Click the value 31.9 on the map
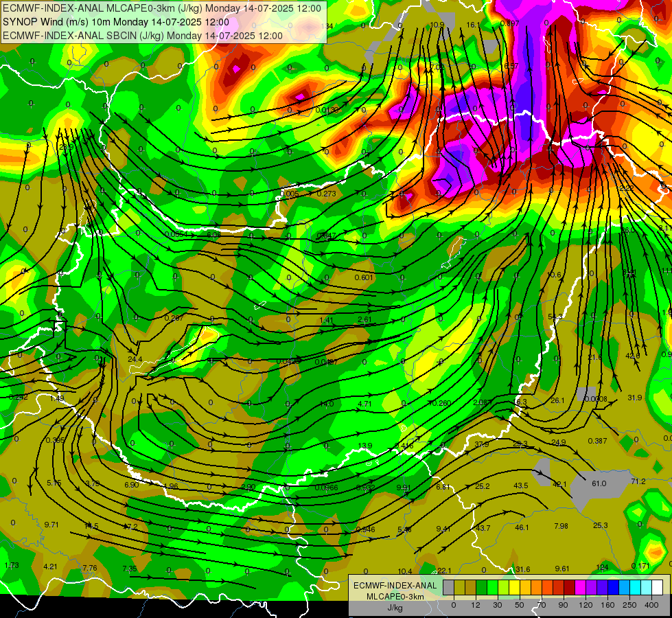 point(635,398)
